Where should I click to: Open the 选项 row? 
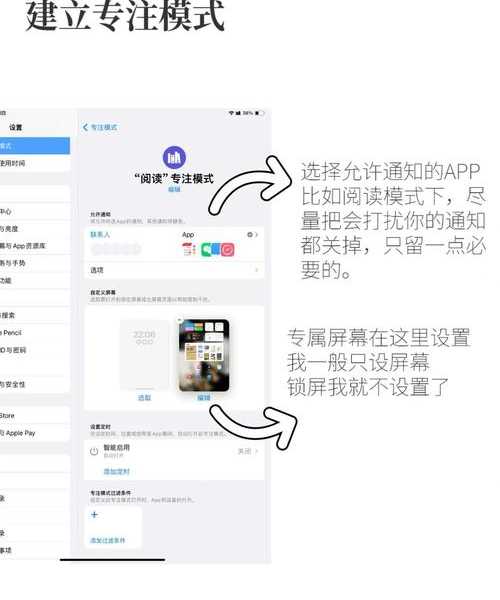point(174,271)
